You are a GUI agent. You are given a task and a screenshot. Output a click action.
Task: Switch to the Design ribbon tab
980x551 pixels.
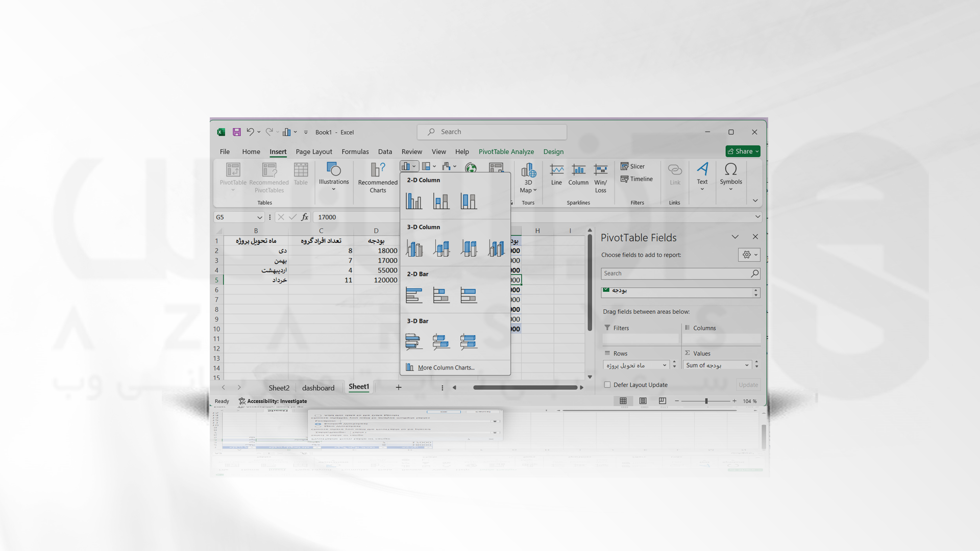click(x=553, y=152)
